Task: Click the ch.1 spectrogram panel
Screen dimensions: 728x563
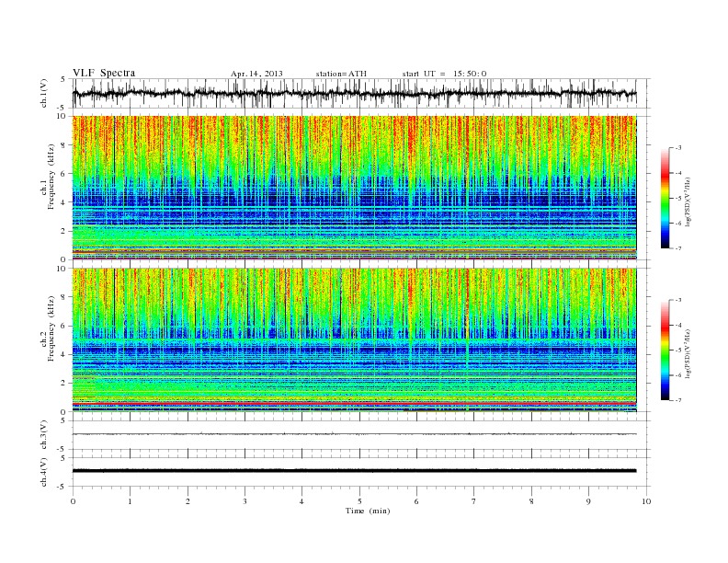Action: point(354,188)
